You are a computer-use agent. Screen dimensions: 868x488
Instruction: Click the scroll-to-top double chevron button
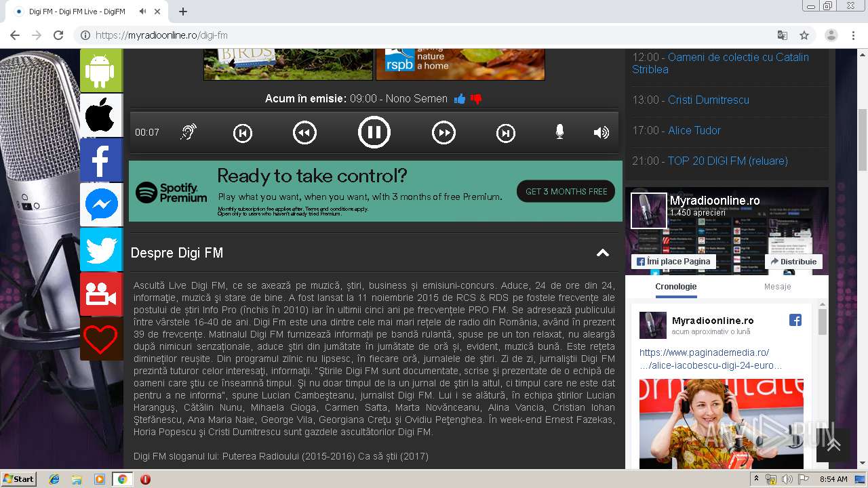833,445
